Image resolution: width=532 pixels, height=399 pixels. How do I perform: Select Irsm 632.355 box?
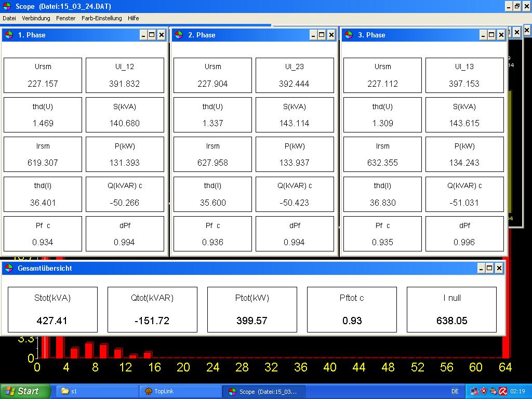[383, 154]
